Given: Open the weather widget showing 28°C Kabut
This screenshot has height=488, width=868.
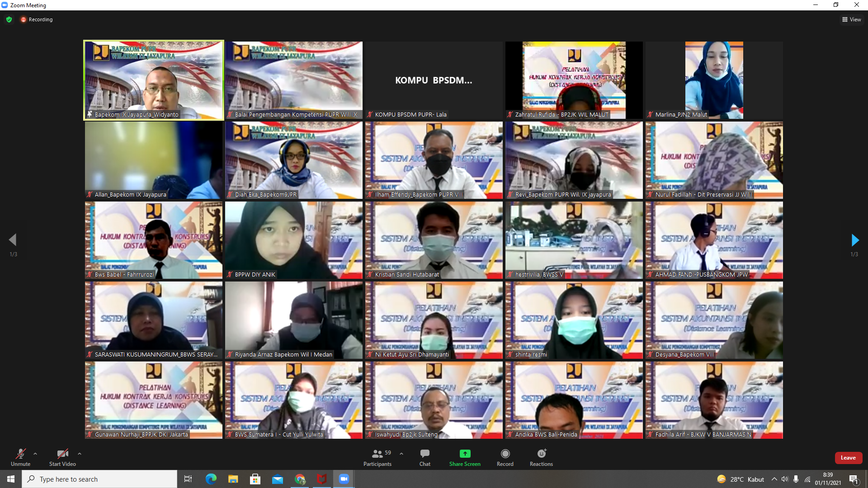Looking at the screenshot, I should (x=740, y=479).
